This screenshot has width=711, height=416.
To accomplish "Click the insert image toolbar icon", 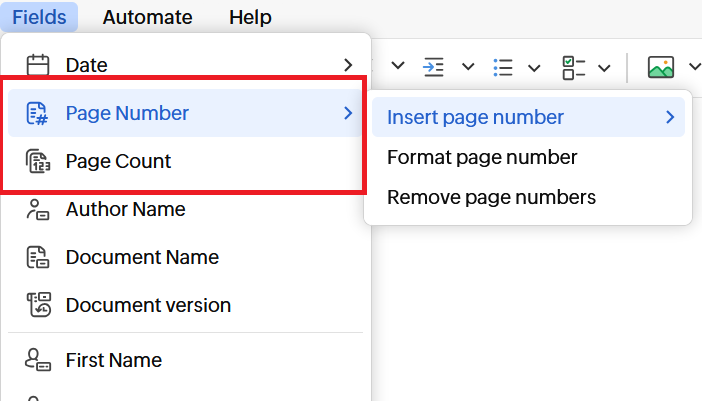I will [660, 67].
